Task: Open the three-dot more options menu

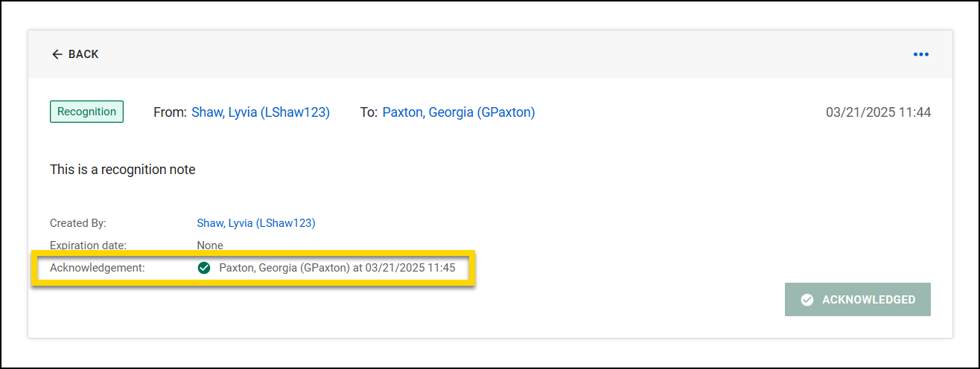Action: [921, 54]
